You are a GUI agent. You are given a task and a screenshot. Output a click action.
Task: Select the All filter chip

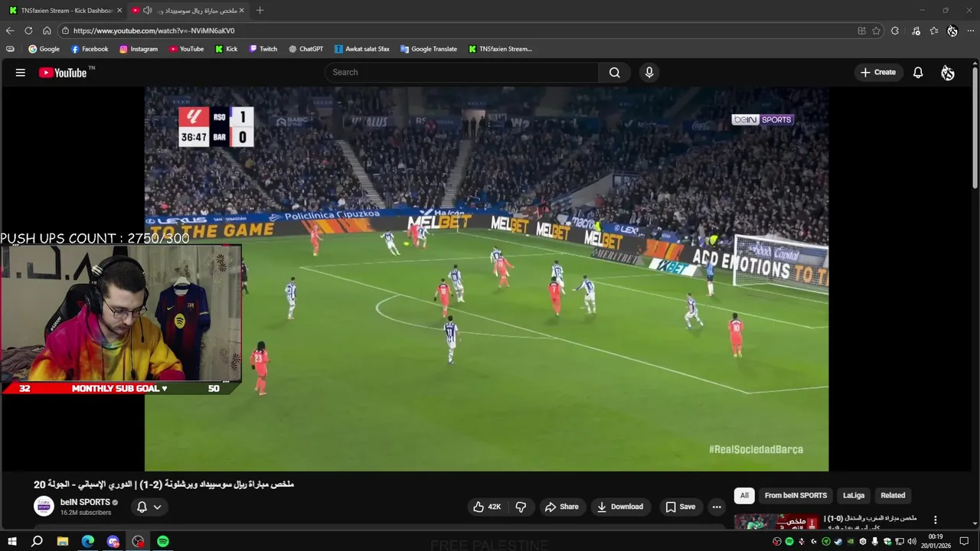[744, 495]
